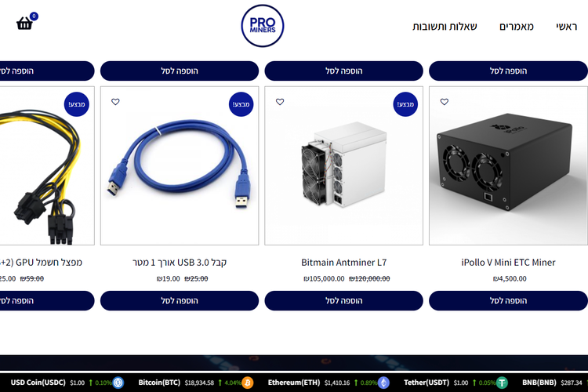Open the מאמרים menu item

pos(517,26)
